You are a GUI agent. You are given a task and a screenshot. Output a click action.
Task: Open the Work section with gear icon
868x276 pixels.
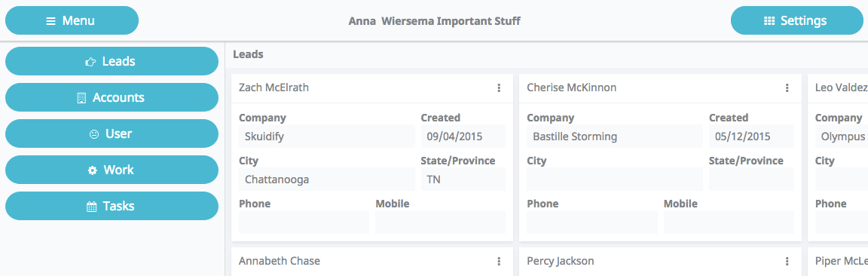[x=112, y=170]
